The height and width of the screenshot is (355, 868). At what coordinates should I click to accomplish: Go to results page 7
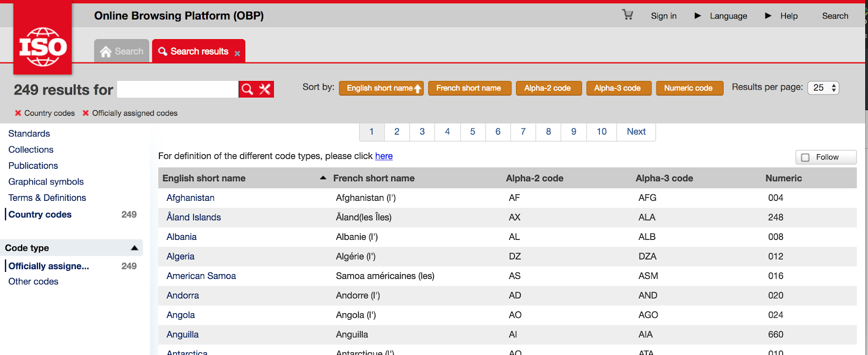pos(523,131)
